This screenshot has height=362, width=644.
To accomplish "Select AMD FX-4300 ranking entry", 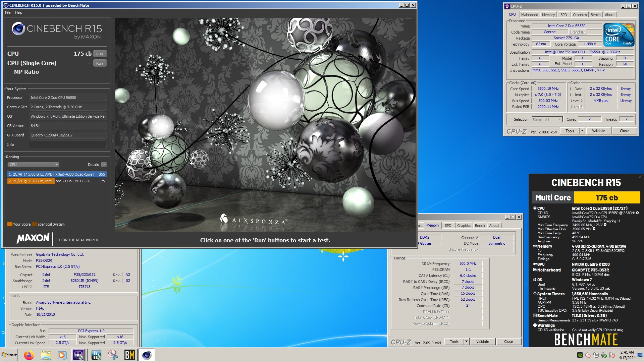I will (x=57, y=174).
